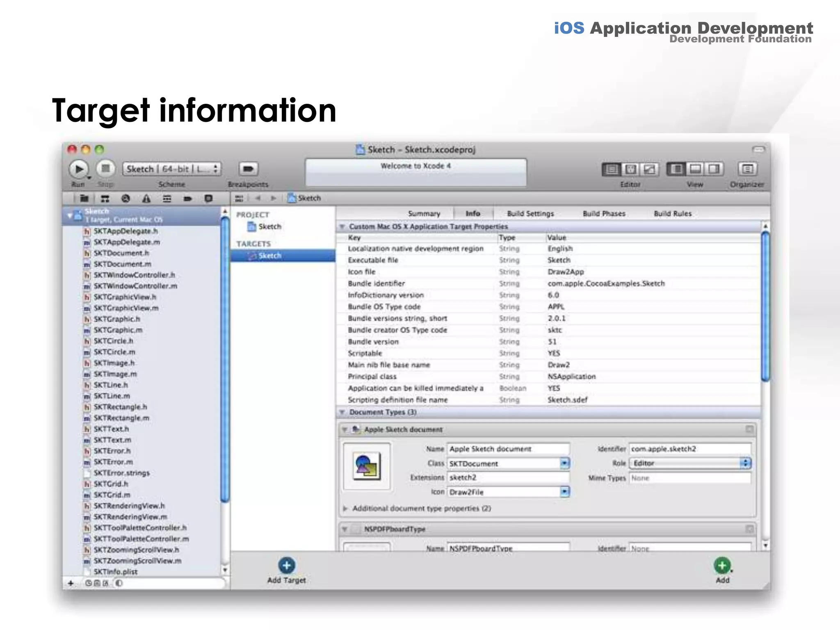Click the plus button below file navigator
This screenshot has height=630, width=840.
pyautogui.click(x=71, y=583)
